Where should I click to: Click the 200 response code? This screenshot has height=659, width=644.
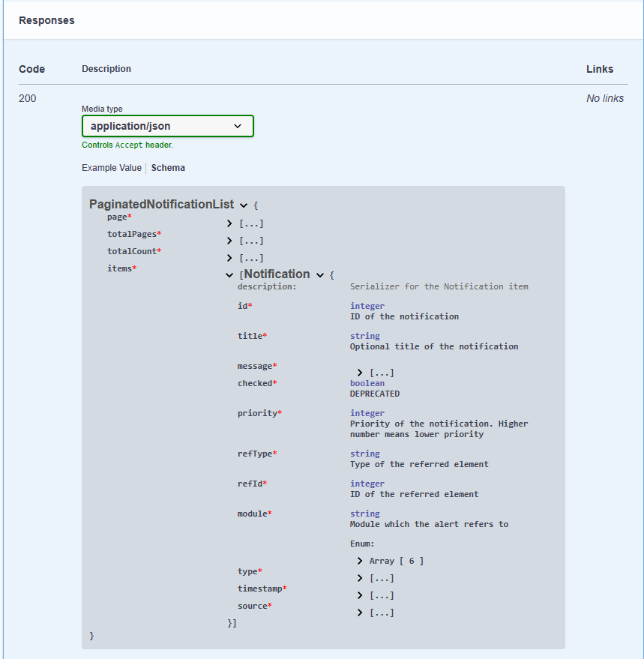27,98
